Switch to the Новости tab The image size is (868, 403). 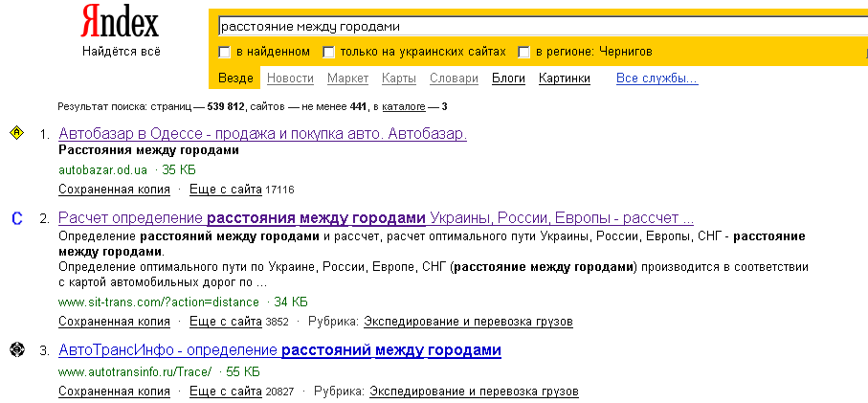[290, 78]
